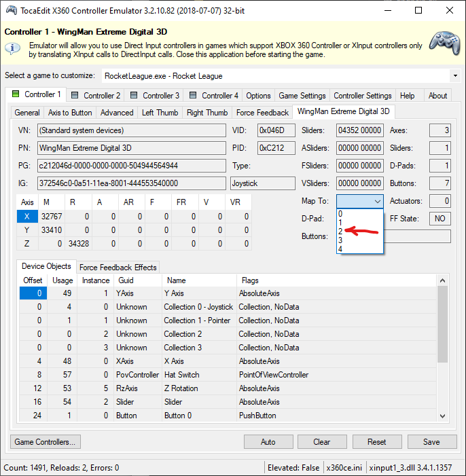Click the Usage column header
466x476 pixels.
62,280
